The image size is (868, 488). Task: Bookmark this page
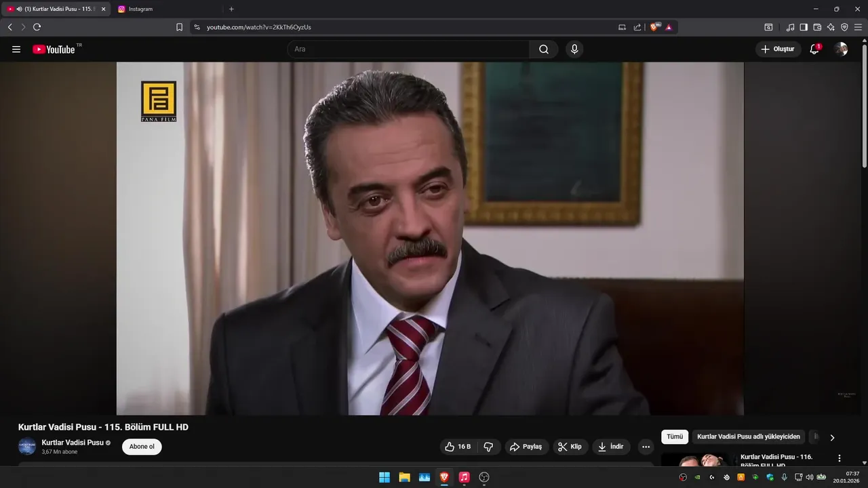(179, 27)
